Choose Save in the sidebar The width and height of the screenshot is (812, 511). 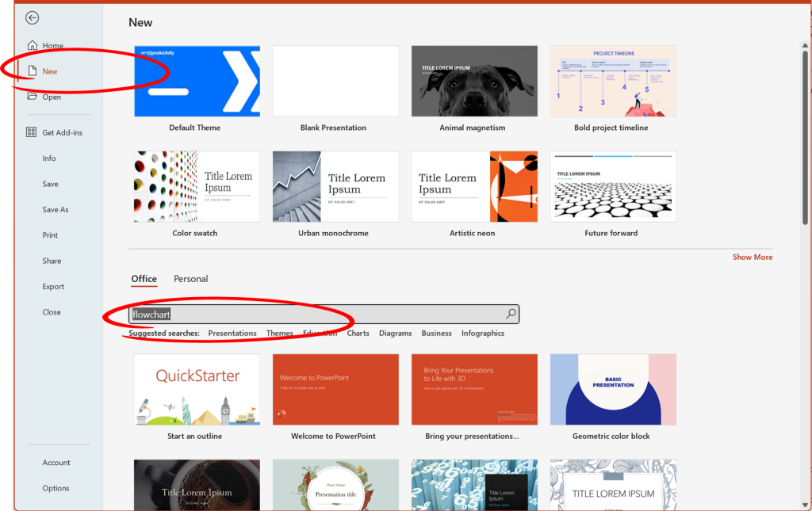(x=50, y=184)
